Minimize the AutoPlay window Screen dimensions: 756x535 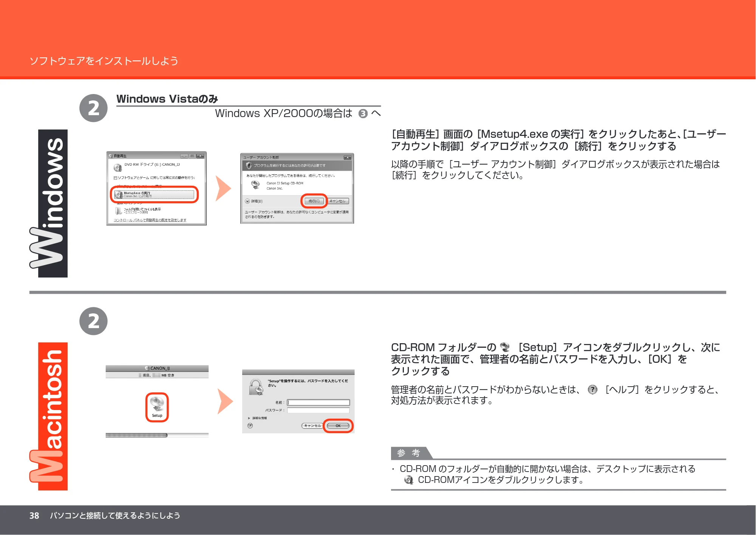point(184,156)
